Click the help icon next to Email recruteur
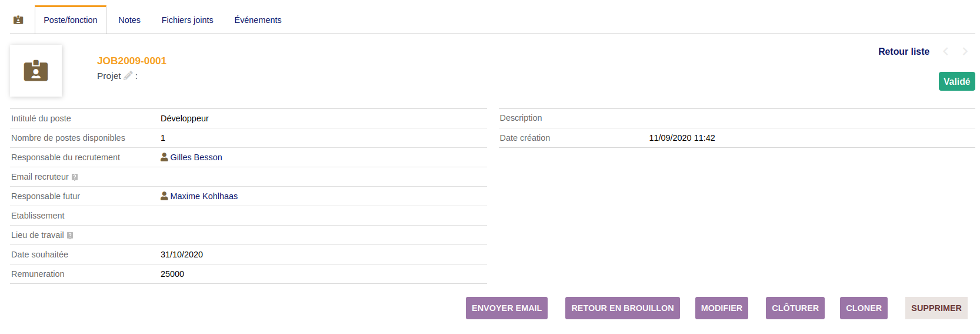 coord(75,177)
